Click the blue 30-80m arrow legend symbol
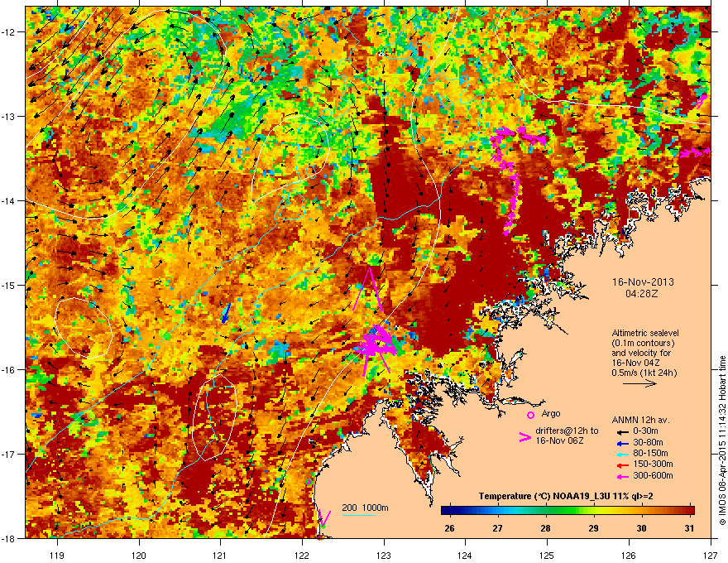728x563 pixels. [623, 443]
